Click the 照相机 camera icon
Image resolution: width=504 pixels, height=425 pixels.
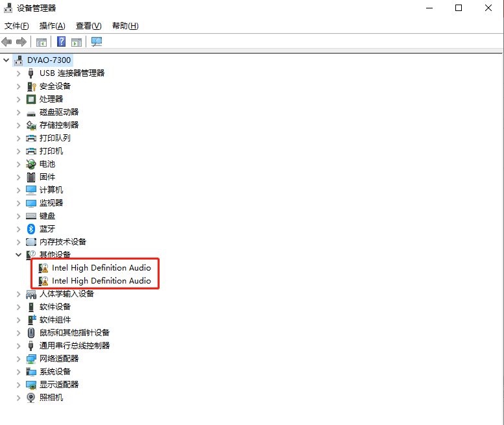31,398
